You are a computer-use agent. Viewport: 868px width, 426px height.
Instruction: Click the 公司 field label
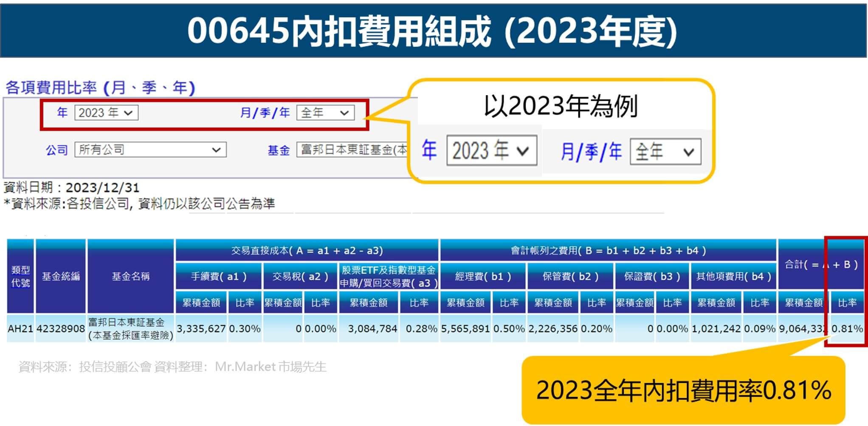pyautogui.click(x=57, y=150)
